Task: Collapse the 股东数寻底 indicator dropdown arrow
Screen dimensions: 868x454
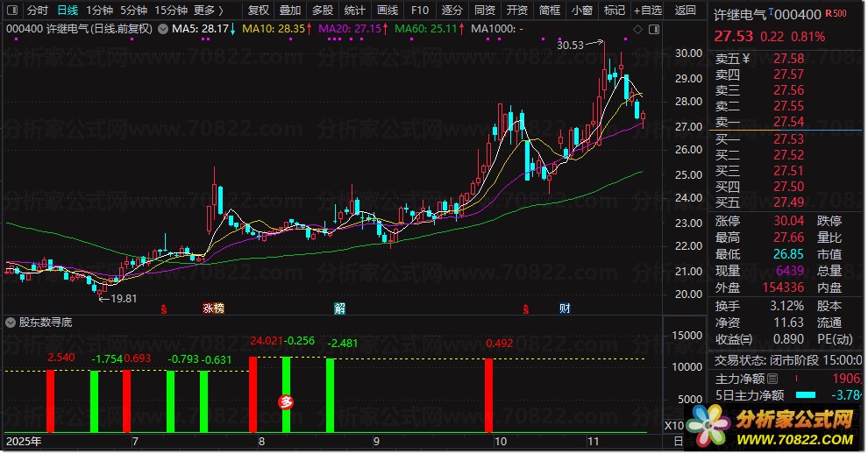Action: click(x=11, y=323)
